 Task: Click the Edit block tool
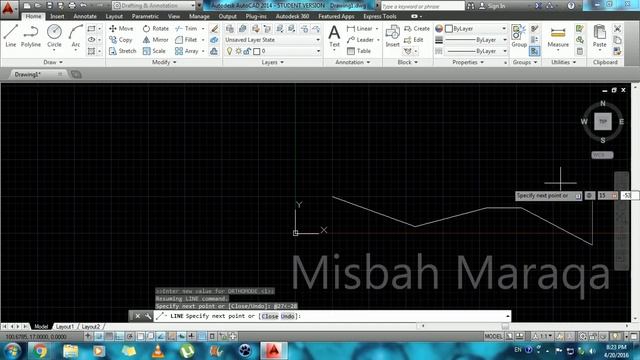coord(413,40)
